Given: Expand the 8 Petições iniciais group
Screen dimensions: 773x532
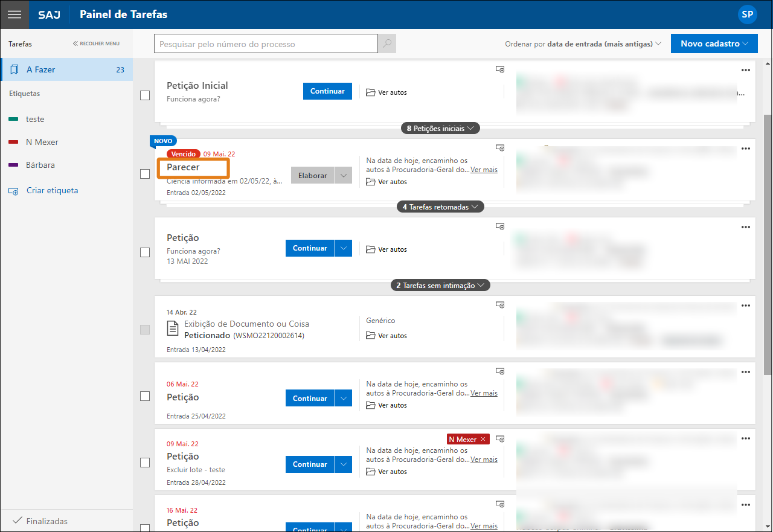Looking at the screenshot, I should point(440,129).
